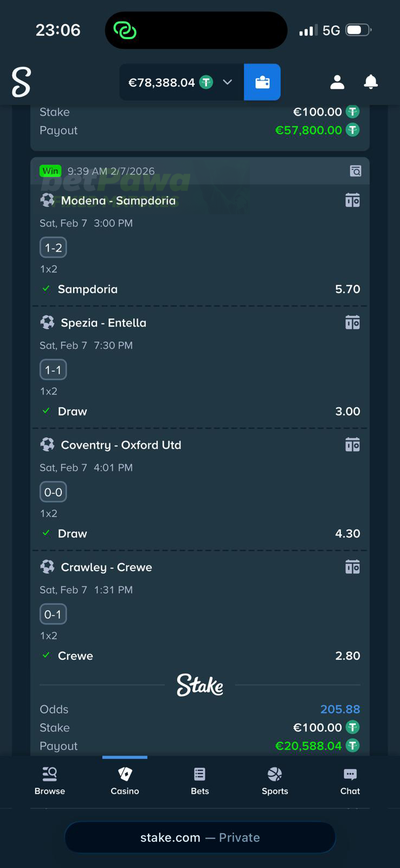This screenshot has height=868, width=400.
Task: Click the green checkmark beside Sampdoria selection
Action: tap(46, 289)
